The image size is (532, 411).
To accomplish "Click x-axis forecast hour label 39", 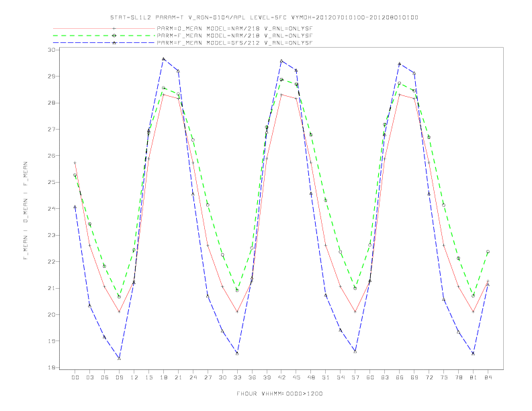I will [x=267, y=377].
